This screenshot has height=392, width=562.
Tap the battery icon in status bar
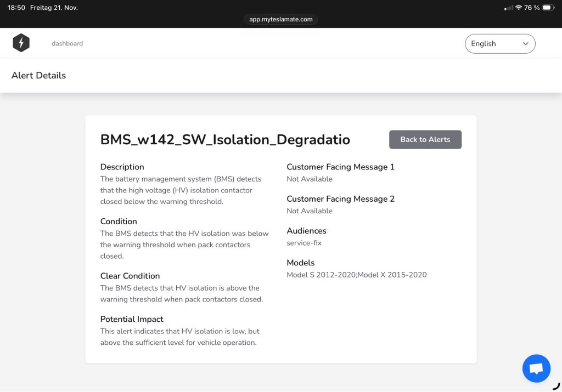click(548, 8)
